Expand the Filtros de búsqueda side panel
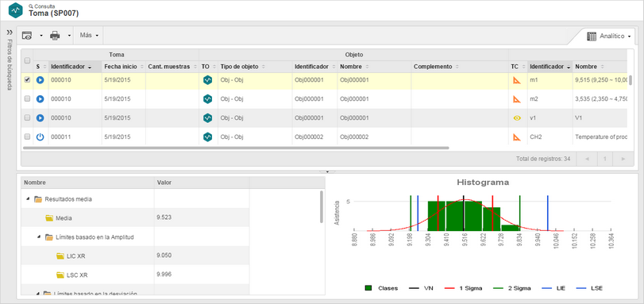Screen dimensions: 644x304 click(10, 32)
